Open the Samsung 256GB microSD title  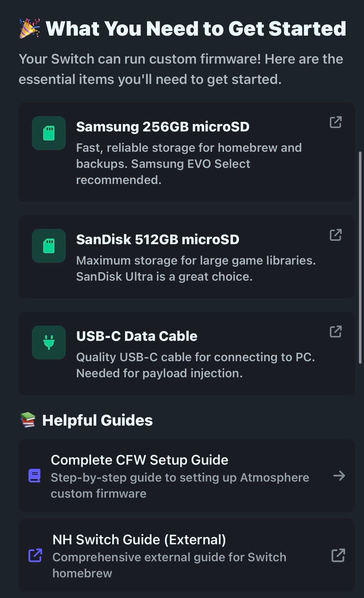tap(163, 126)
